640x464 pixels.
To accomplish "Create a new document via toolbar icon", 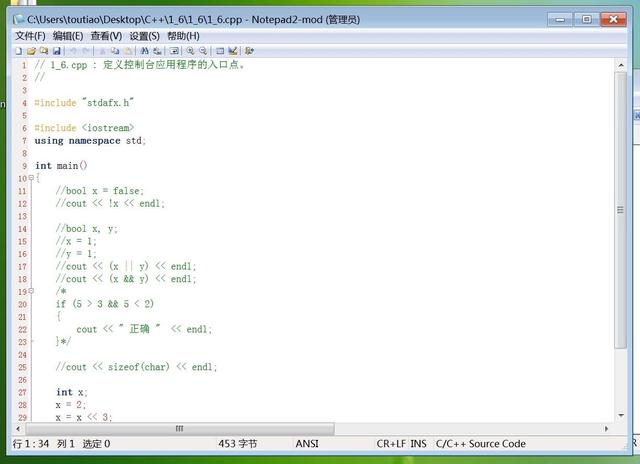I will pos(18,50).
